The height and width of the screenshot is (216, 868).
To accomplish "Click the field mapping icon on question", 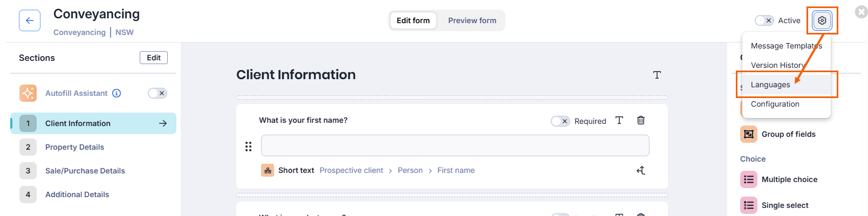I will tap(641, 170).
